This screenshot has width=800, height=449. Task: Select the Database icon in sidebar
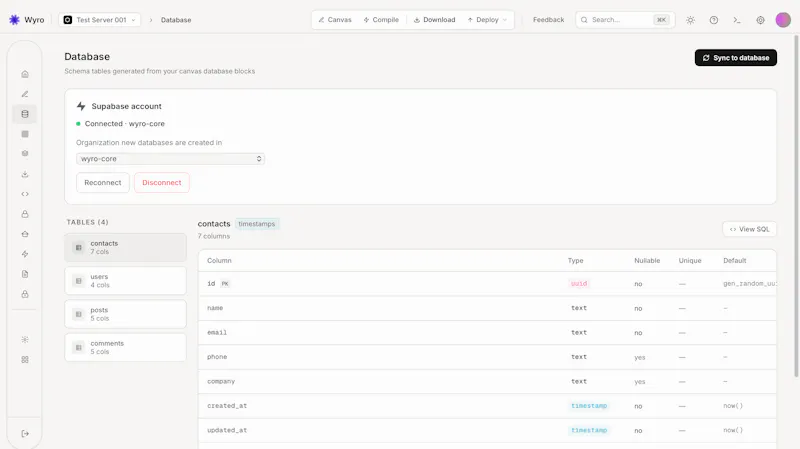25,114
